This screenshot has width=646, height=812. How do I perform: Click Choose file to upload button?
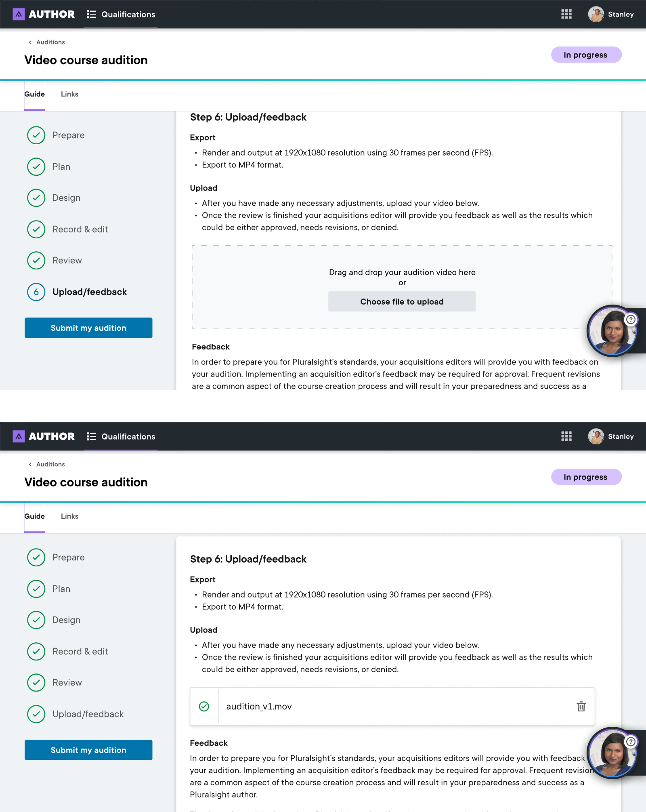click(x=402, y=301)
